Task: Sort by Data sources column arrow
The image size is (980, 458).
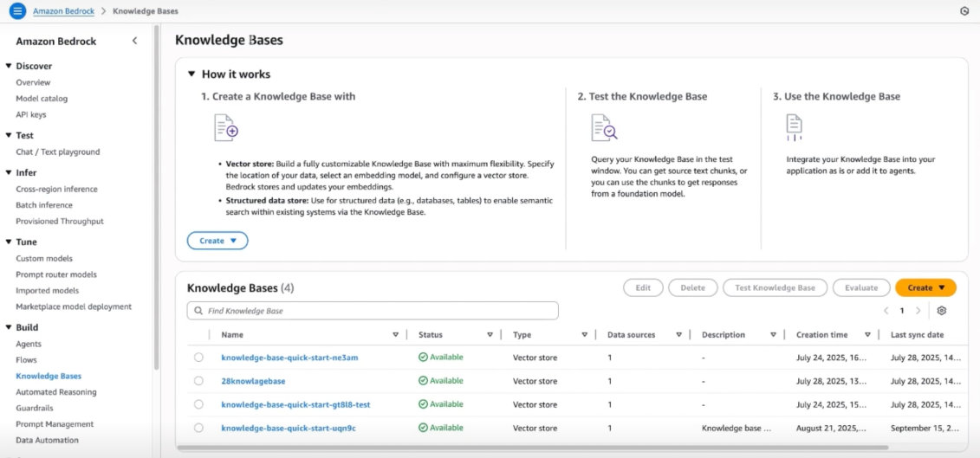Action: tap(678, 335)
